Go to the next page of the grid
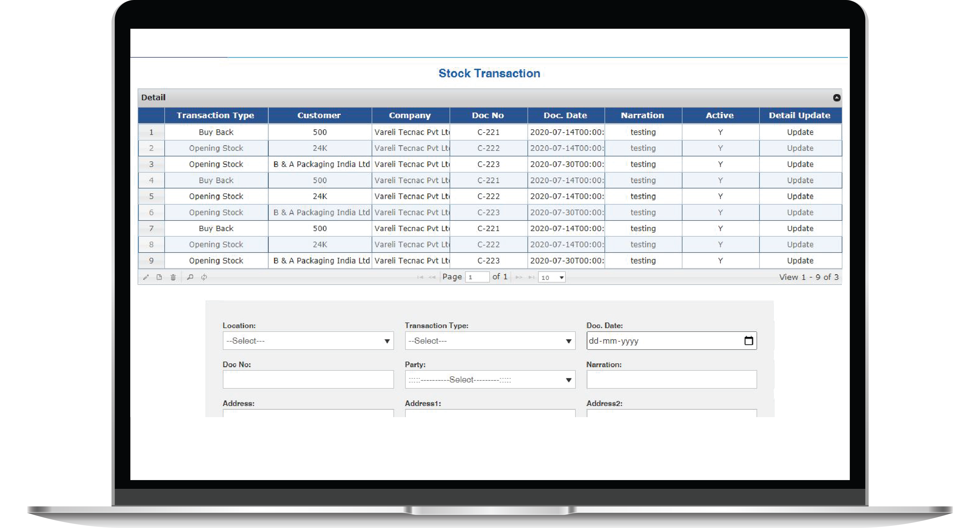The width and height of the screenshot is (980, 528). [x=519, y=277]
